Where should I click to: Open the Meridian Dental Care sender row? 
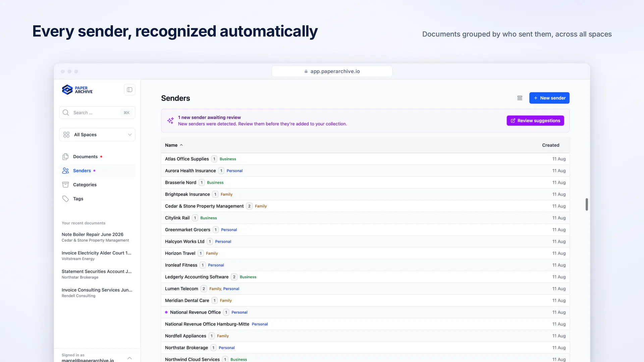pos(365,300)
